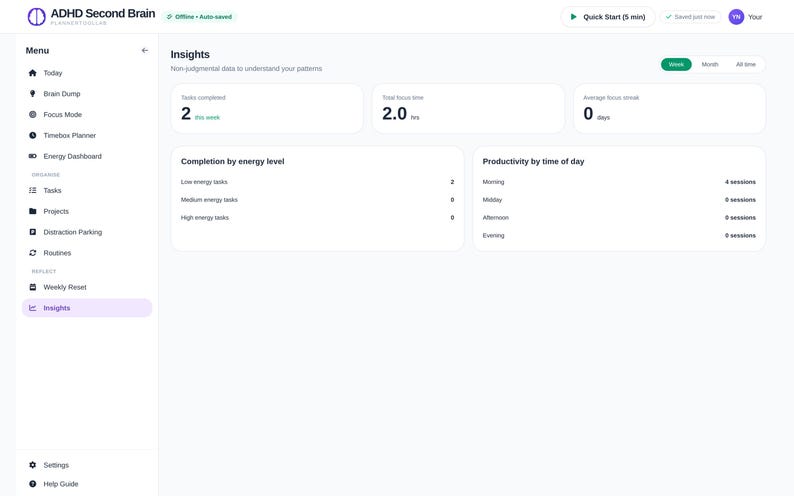This screenshot has width=794, height=496.
Task: Start the Quick Start (5 min) session
Action: [608, 17]
